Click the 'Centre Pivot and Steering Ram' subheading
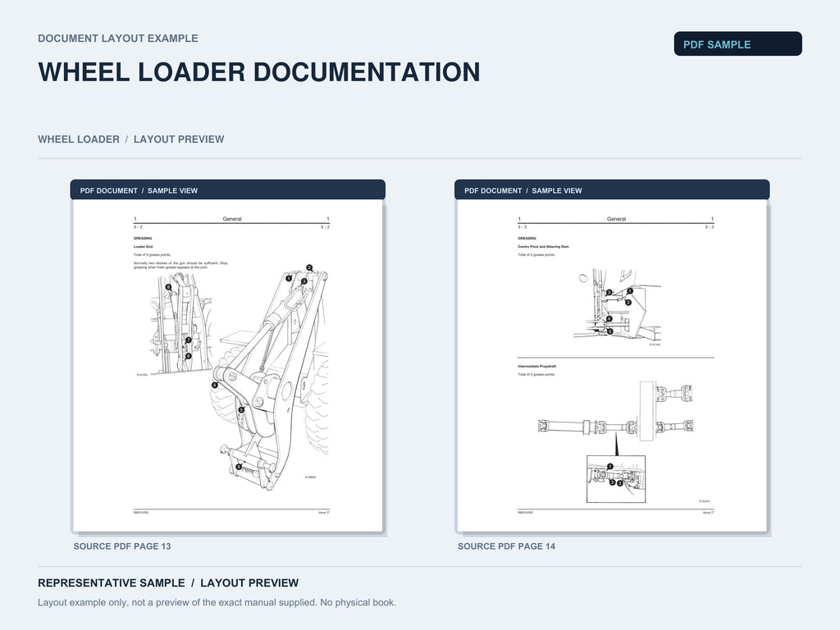 pos(543,247)
